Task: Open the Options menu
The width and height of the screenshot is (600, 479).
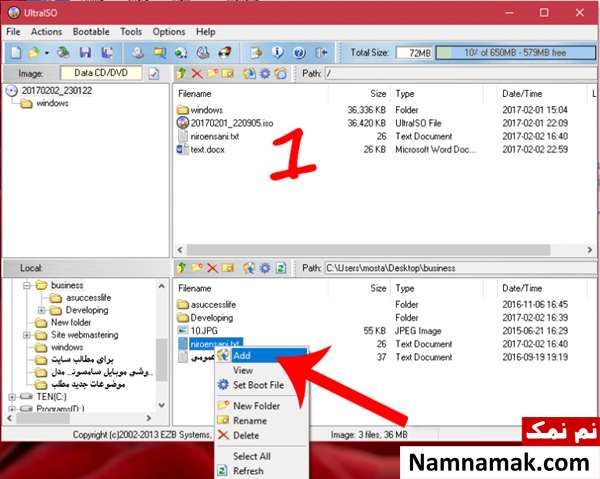Action: [x=169, y=32]
